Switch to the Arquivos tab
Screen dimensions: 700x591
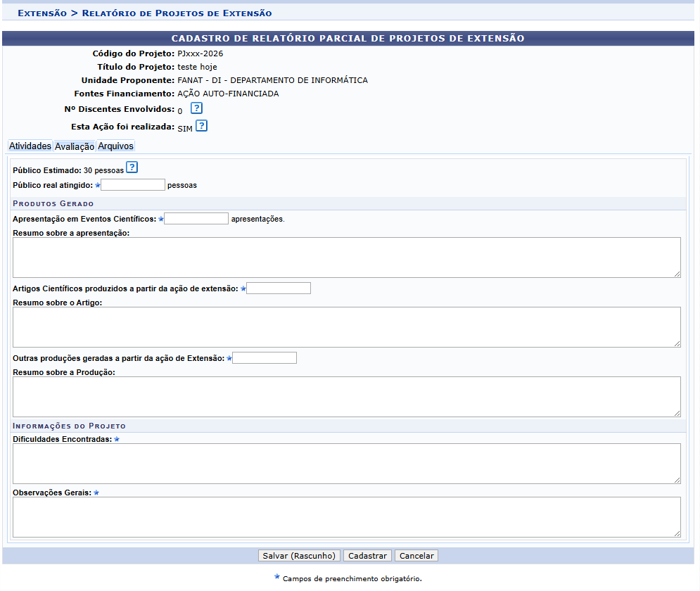(115, 146)
